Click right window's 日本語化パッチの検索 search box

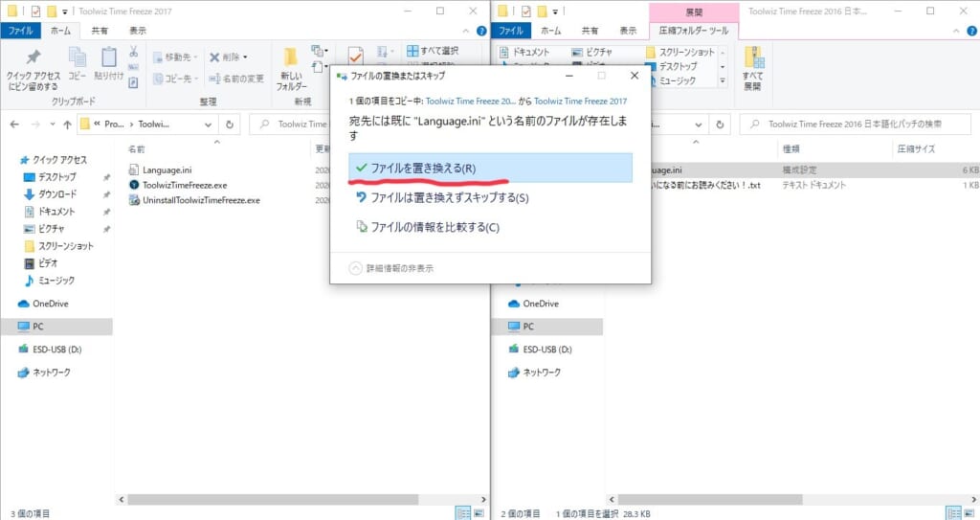pos(855,124)
